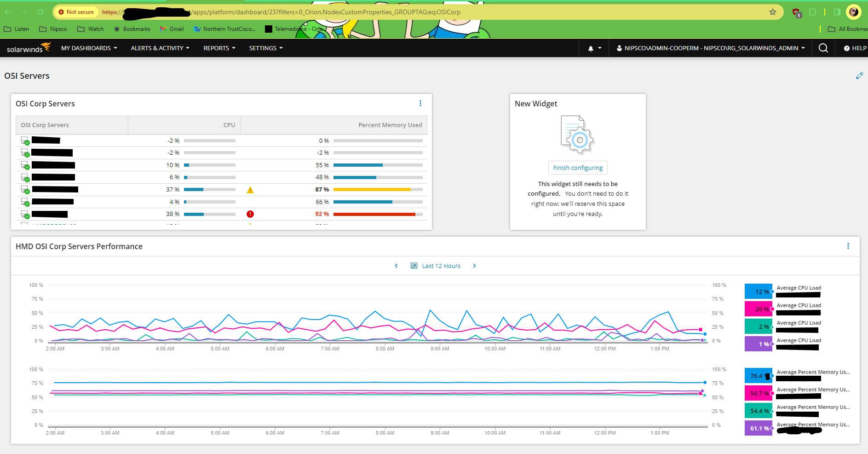Click the red shield extension icon
Image resolution: width=868 pixels, height=454 pixels.
point(796,12)
